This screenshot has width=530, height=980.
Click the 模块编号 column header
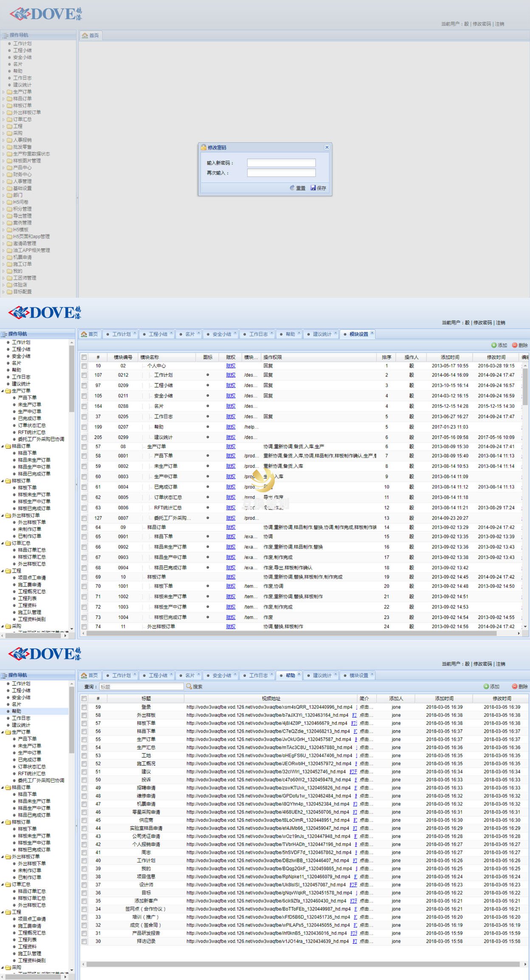(x=123, y=357)
